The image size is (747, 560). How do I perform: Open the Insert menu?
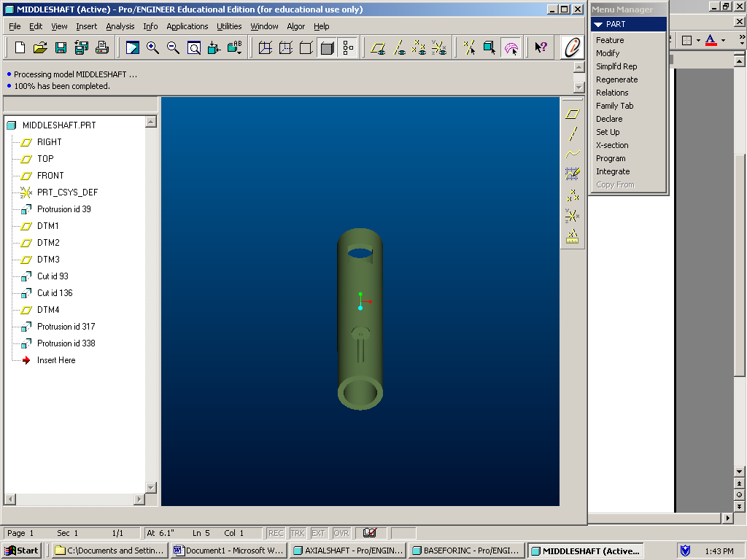86,26
